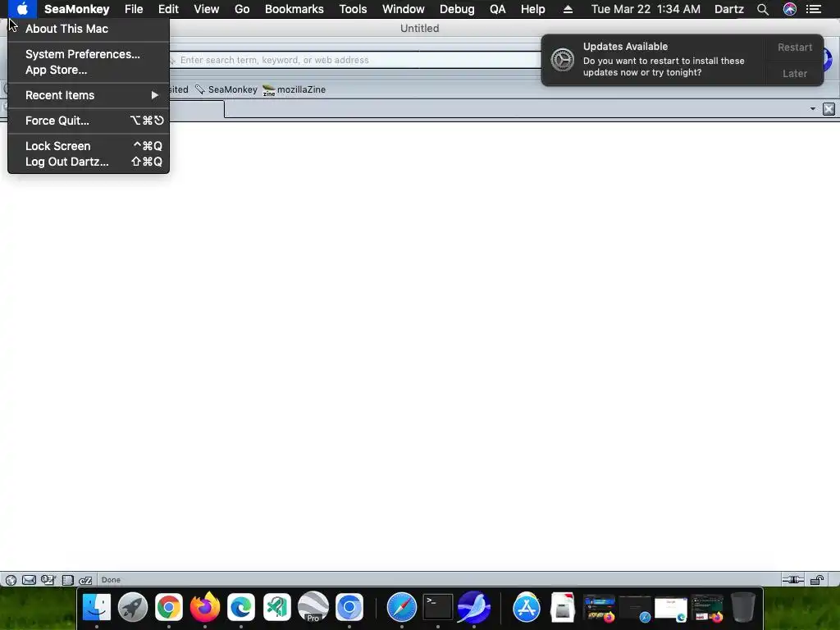Open the Go menu

[x=242, y=9]
